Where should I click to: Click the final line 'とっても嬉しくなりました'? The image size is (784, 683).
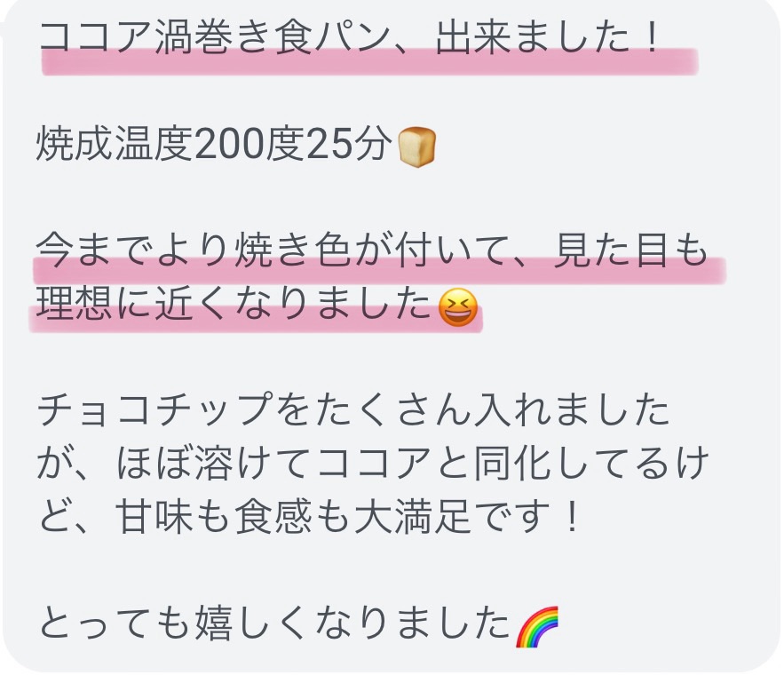pos(274,623)
